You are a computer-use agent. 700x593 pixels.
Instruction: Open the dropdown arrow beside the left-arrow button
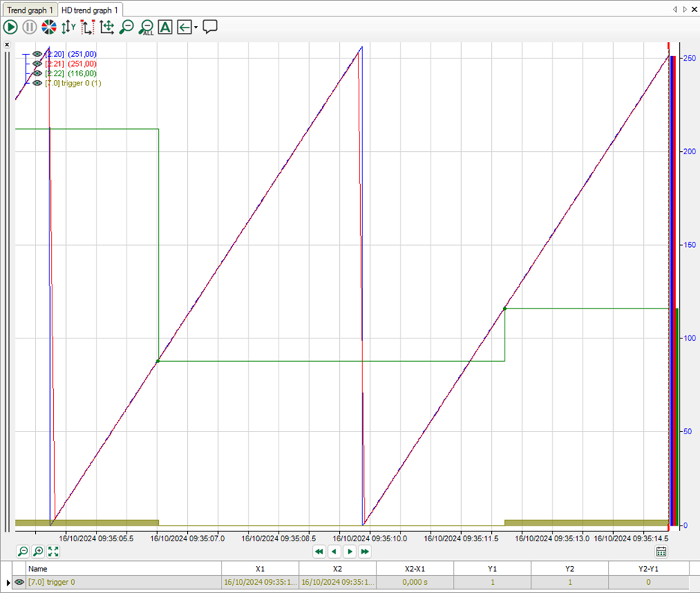click(x=195, y=28)
